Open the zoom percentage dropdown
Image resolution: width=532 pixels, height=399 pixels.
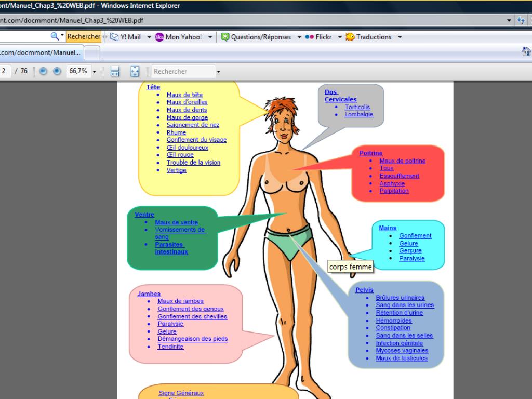tap(95, 72)
